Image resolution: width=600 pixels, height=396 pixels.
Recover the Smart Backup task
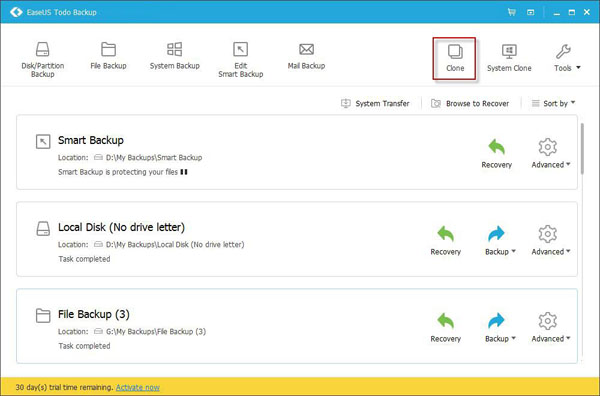[x=496, y=153]
